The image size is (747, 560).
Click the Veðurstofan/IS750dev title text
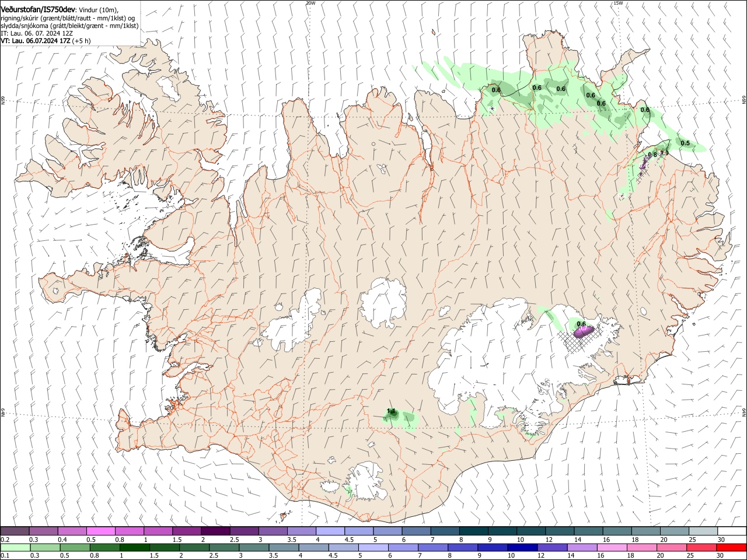point(38,9)
